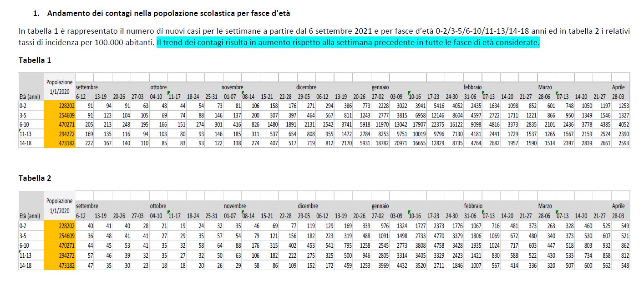Screen dimensions: 644x286
Task: Select the "28-03" week header in Tabella 2
Action: click(x=620, y=215)
